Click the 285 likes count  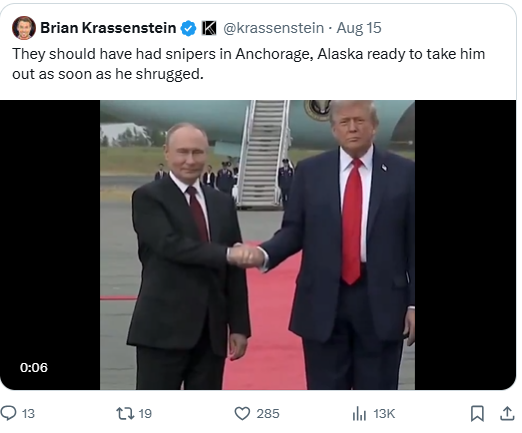268,414
